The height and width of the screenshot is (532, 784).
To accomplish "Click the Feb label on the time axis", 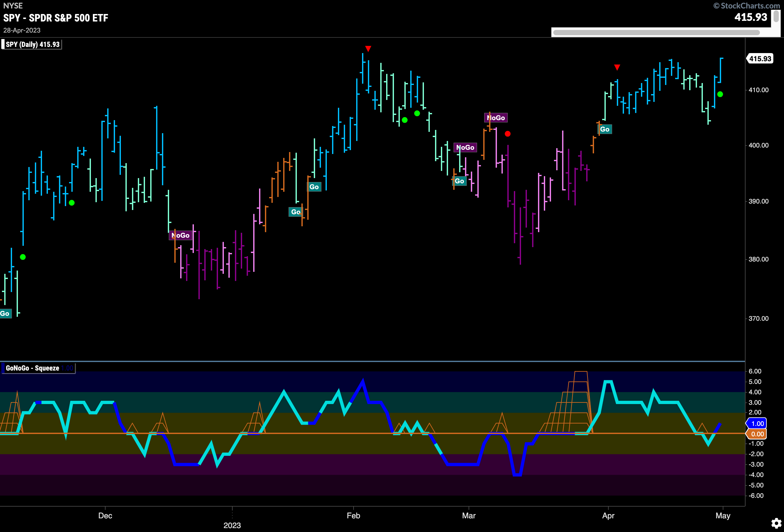I will click(354, 515).
